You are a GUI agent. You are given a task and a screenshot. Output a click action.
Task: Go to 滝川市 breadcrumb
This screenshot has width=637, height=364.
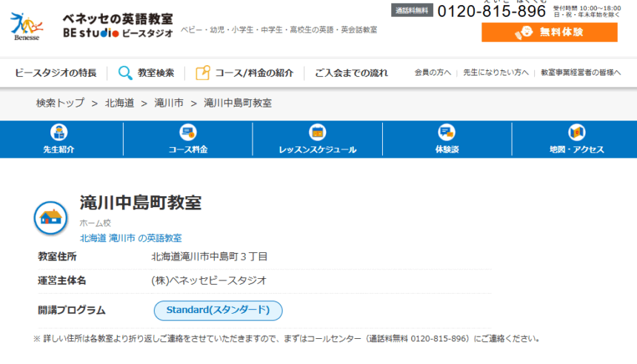click(x=169, y=103)
